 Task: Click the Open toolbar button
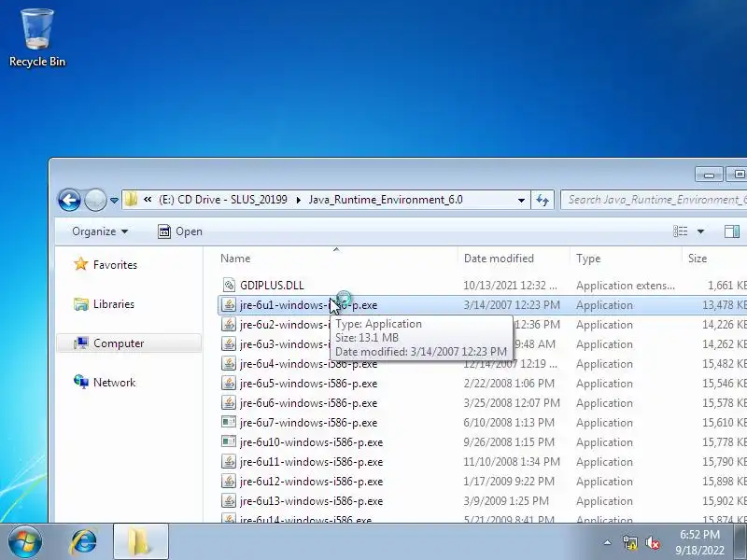(x=180, y=231)
